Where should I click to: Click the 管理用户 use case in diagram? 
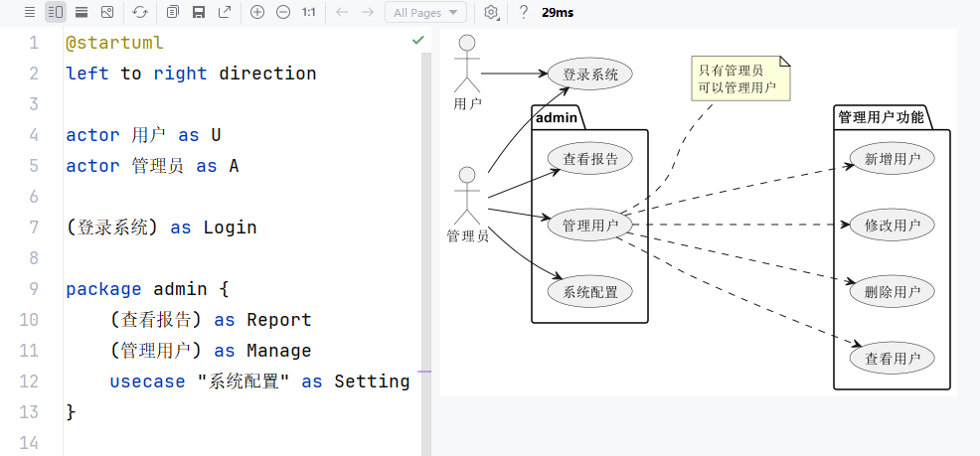(x=590, y=225)
